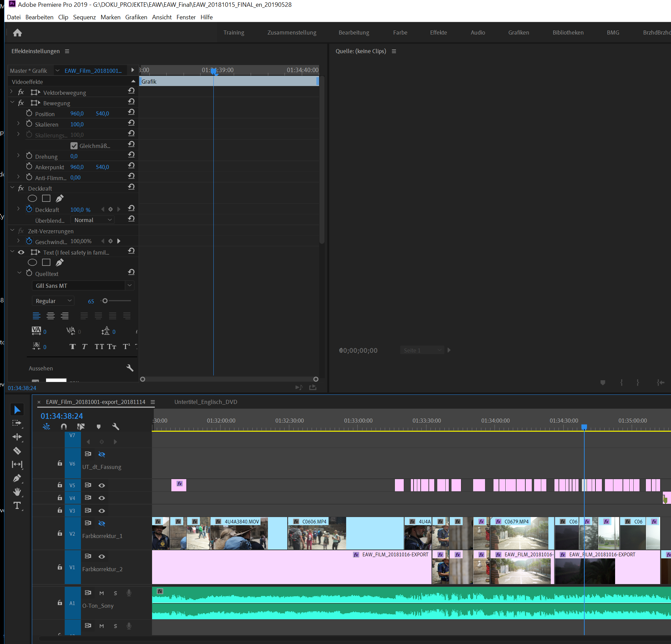
Task: Collapse Deckkraft effect group
Action: tap(12, 188)
